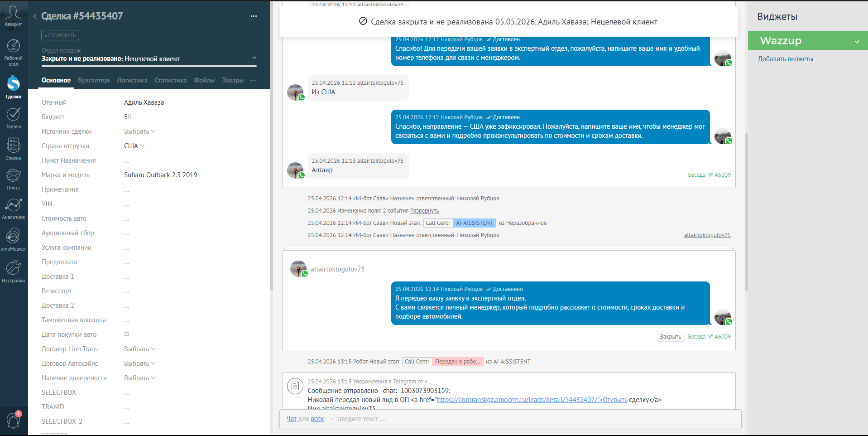Switch to the Статистика tab
Image resolution: width=868 pixels, height=436 pixels.
(171, 80)
